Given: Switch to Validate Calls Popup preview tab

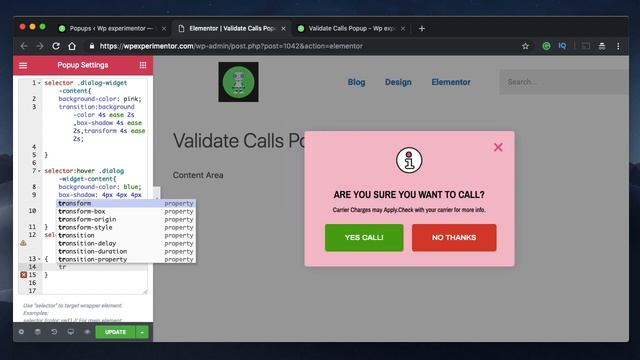Looking at the screenshot, I should pos(351,29).
